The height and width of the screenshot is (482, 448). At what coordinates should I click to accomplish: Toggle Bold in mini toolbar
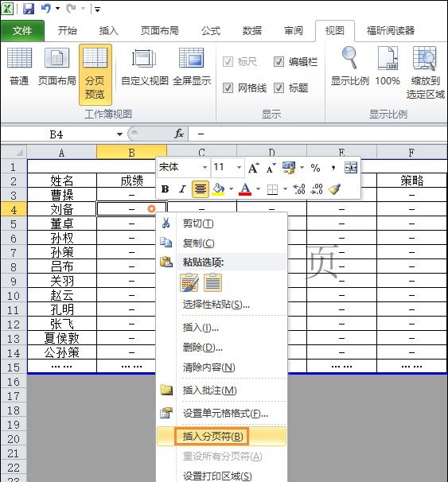pos(166,189)
